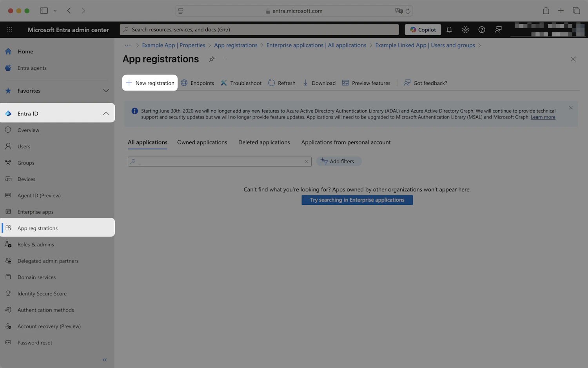Image resolution: width=588 pixels, height=368 pixels.
Task: Go to App registrations breadcrumb
Action: click(236, 46)
